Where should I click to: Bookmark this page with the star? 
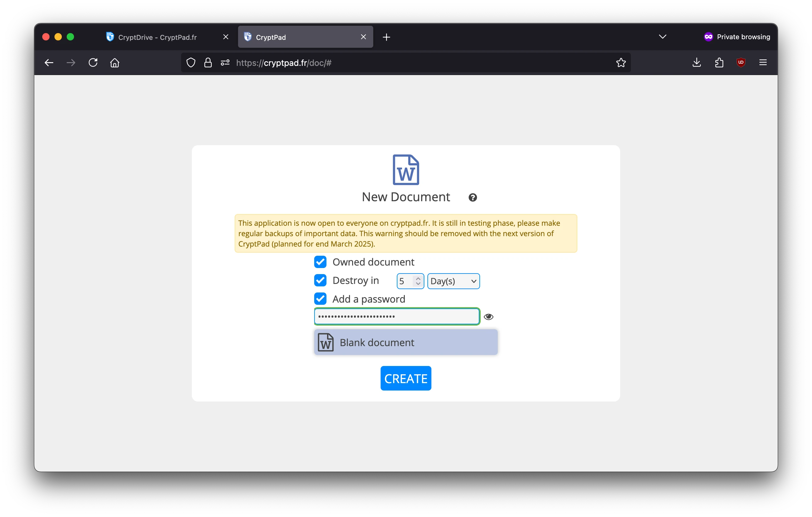(621, 62)
